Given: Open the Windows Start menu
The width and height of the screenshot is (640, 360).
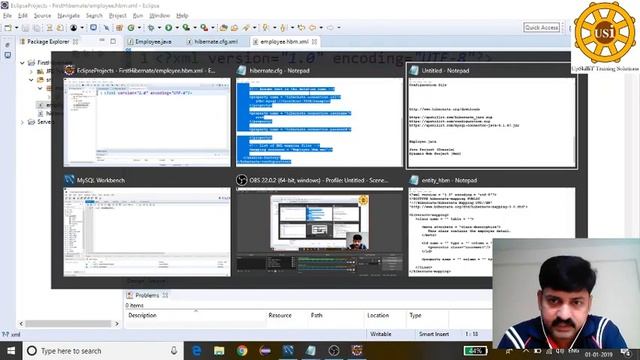Looking at the screenshot, I should [x=11, y=351].
